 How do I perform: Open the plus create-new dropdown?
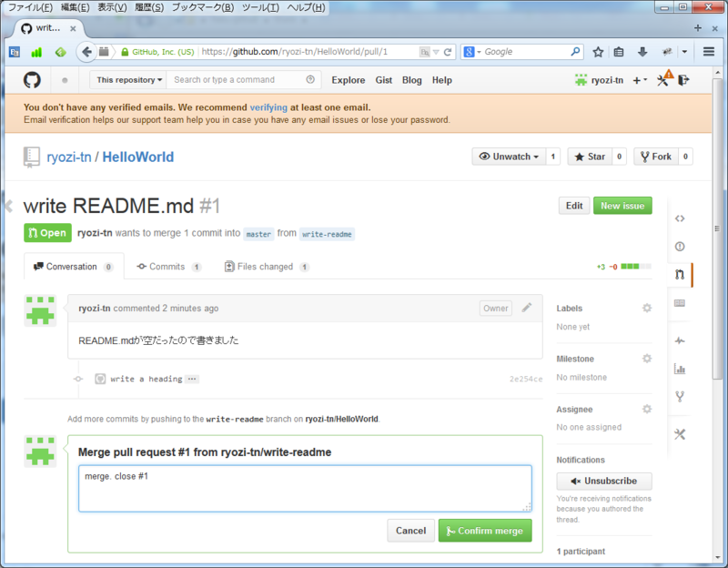pyautogui.click(x=640, y=80)
